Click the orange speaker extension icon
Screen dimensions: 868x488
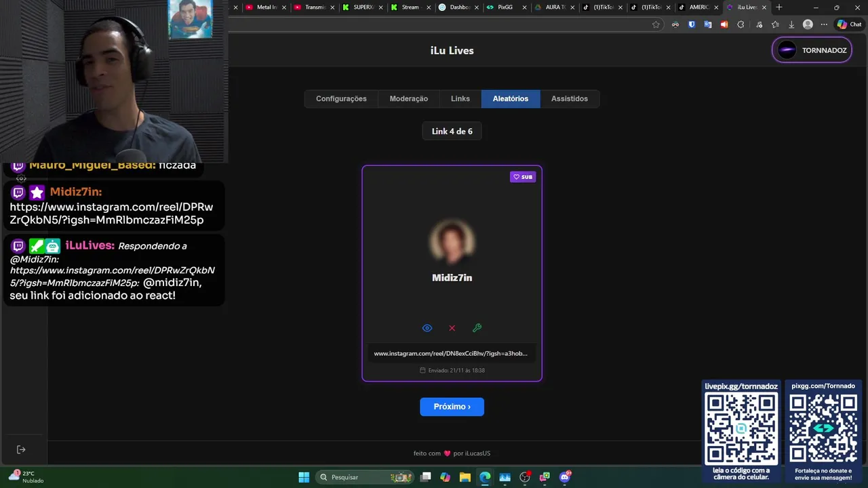point(724,24)
